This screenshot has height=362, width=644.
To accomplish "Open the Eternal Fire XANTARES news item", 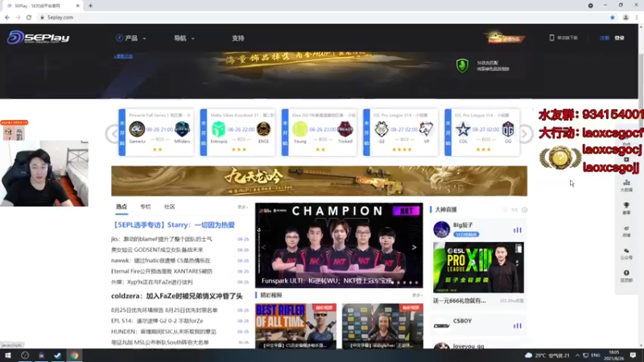I will click(x=162, y=271).
